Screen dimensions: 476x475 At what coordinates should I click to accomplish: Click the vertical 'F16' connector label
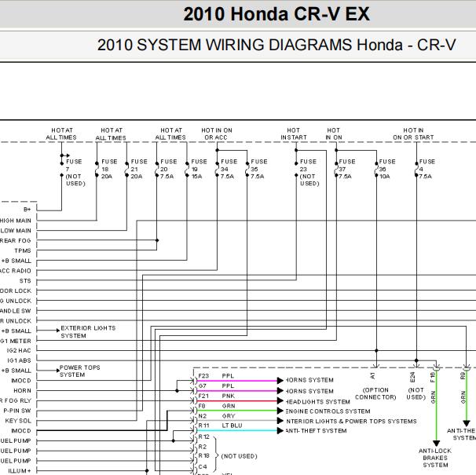(433, 378)
